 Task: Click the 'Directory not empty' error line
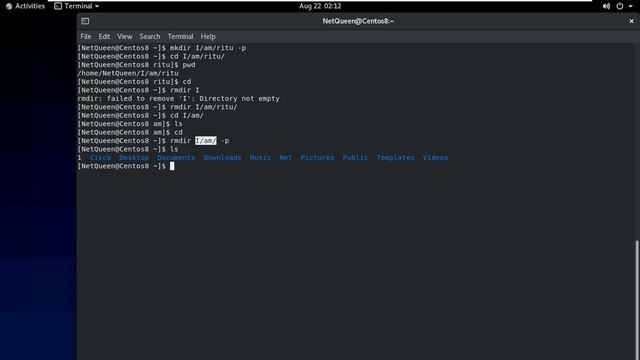click(x=178, y=99)
